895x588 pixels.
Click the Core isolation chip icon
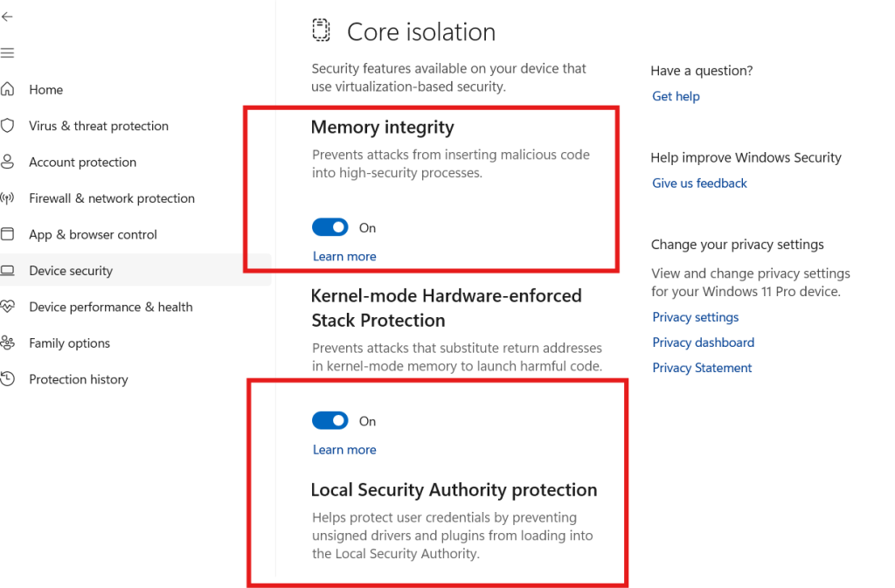click(321, 29)
